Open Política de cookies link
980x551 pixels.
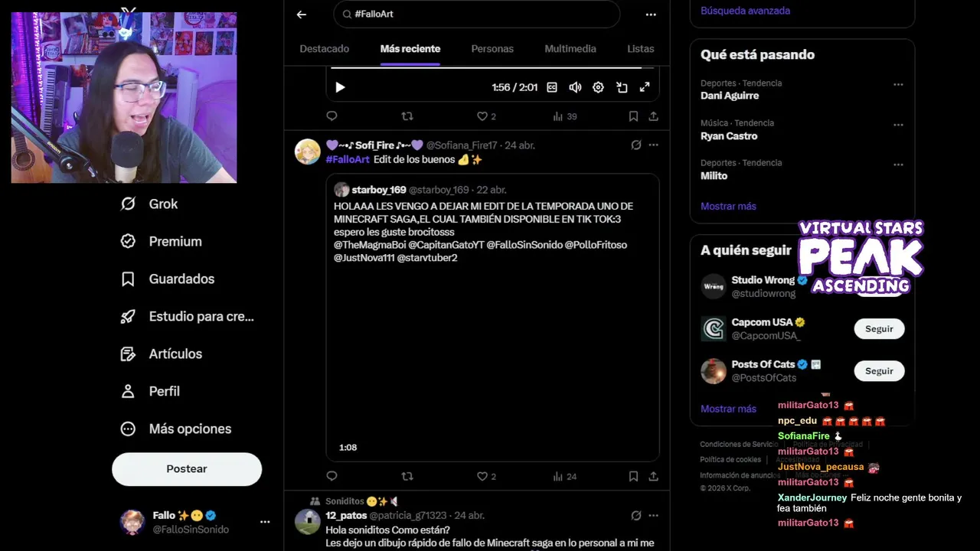coord(730,459)
